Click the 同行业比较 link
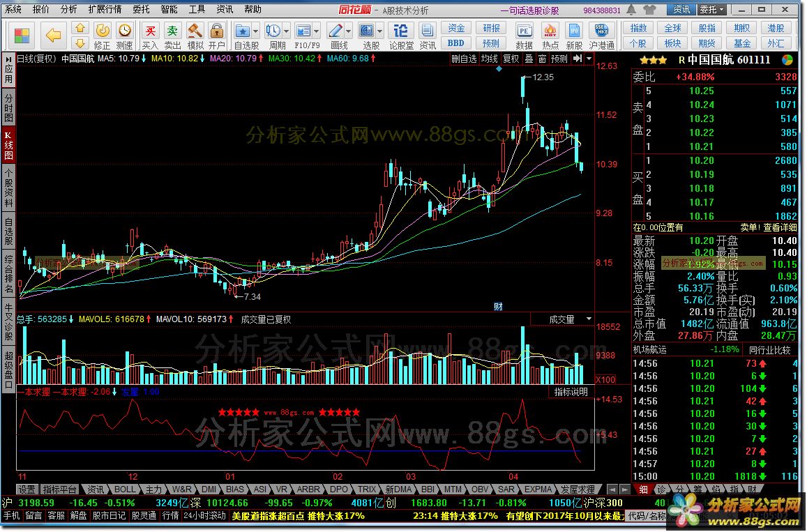 (770, 350)
